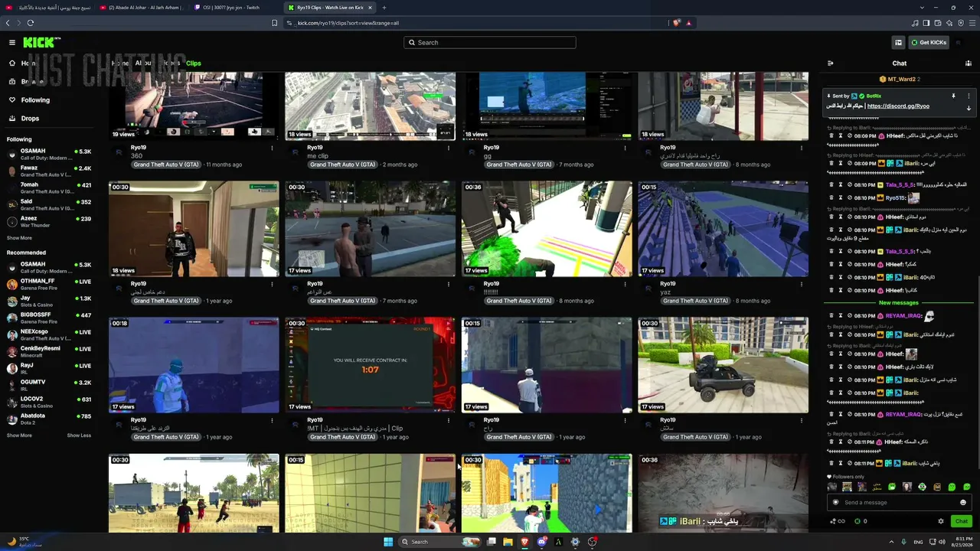980x551 pixels.
Task: Bookmark this page
Action: (275, 23)
